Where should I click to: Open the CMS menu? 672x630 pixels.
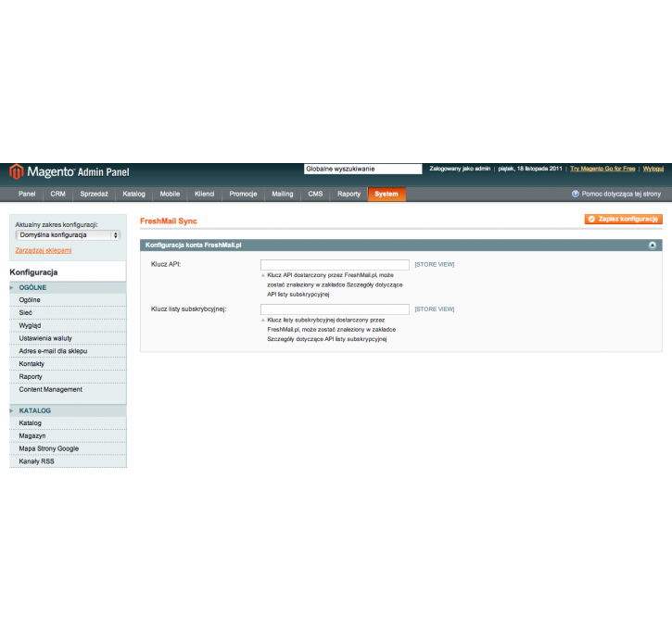[315, 194]
